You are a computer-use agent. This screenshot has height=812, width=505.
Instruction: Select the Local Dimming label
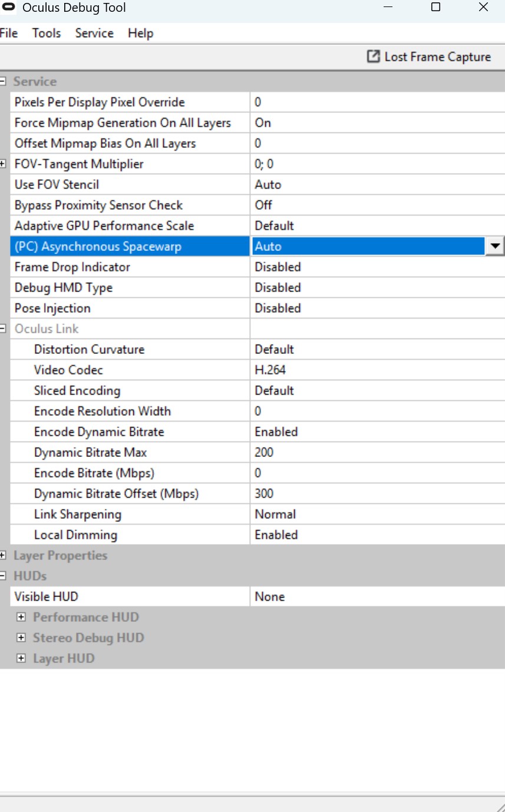[x=75, y=535]
